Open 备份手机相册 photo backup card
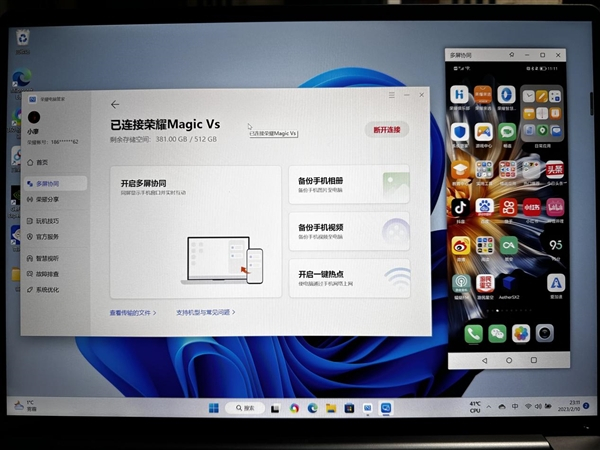600x450 pixels. tap(349, 184)
